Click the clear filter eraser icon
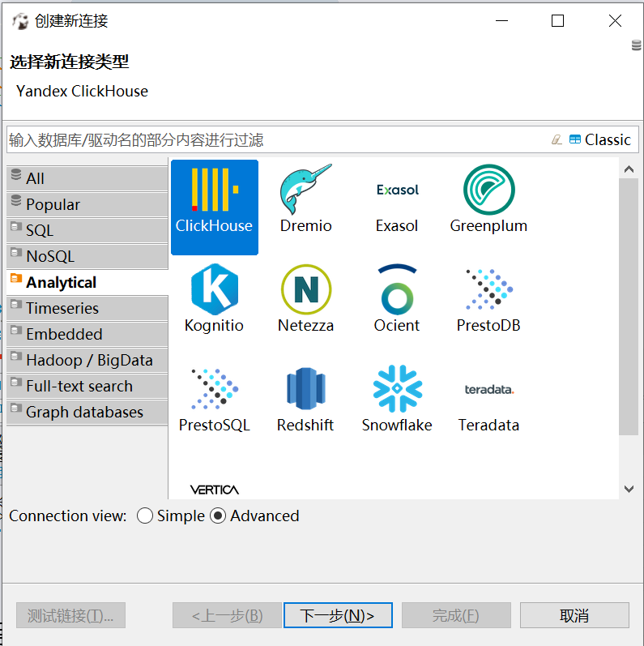 [x=557, y=139]
